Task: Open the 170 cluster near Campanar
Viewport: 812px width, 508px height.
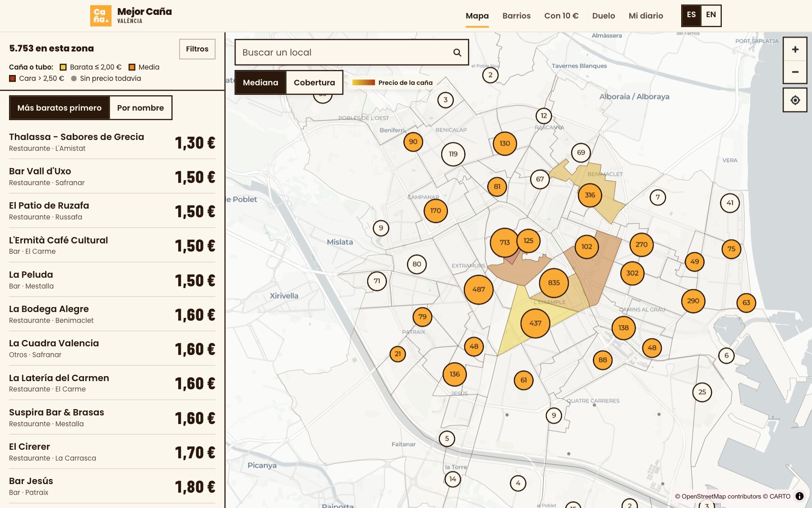Action: (435, 211)
